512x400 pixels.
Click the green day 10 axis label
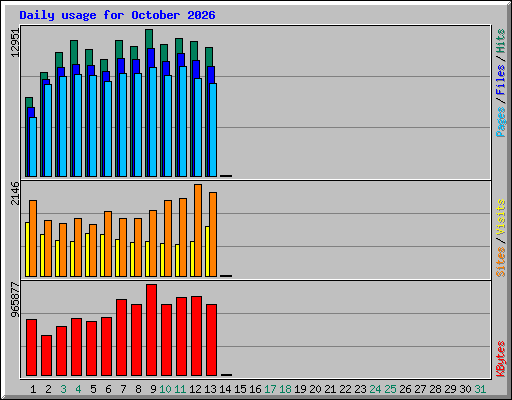point(165,389)
